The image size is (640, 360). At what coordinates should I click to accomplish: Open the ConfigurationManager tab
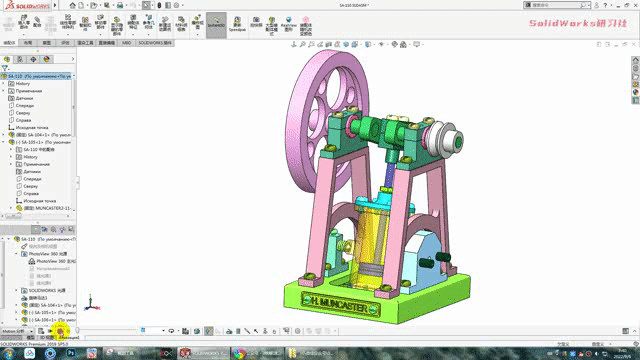[x=33, y=59]
